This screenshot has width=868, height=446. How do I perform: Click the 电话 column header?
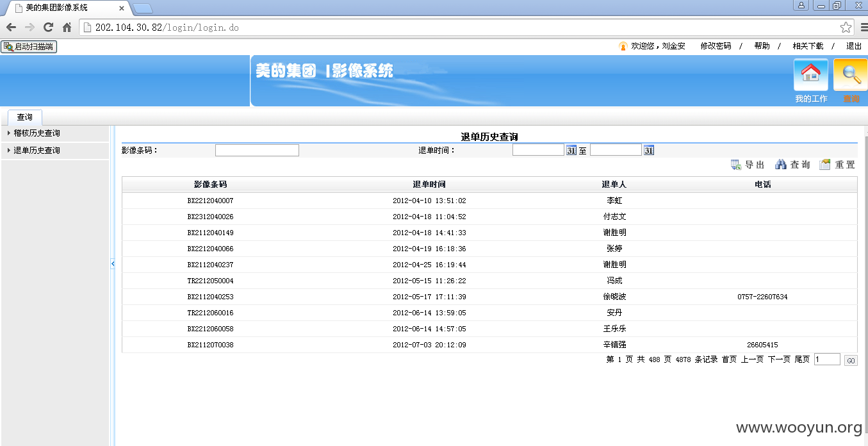(x=762, y=185)
